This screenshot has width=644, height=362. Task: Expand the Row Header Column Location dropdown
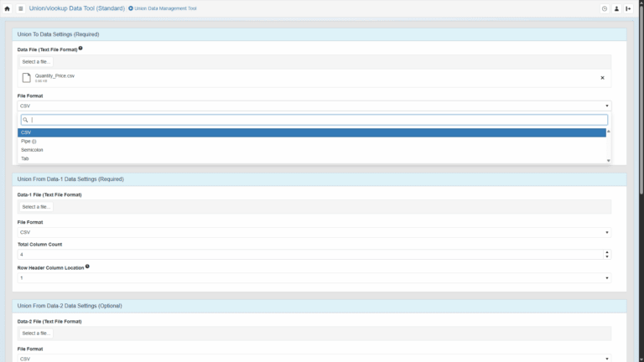point(314,277)
